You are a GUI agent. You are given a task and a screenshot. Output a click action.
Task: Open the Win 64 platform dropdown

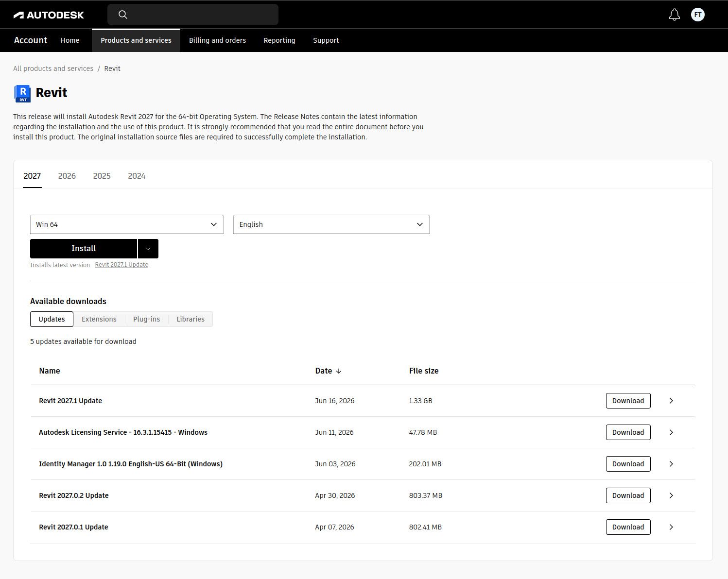pyautogui.click(x=127, y=224)
